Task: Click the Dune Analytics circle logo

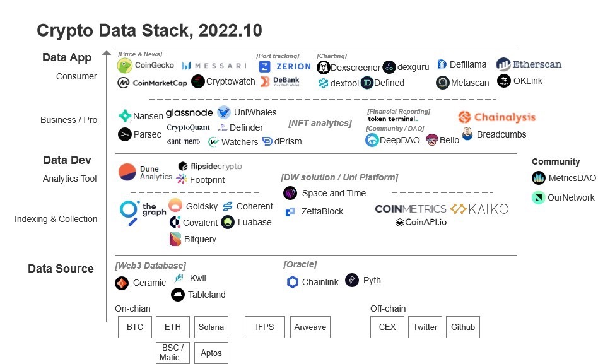Action: click(127, 172)
